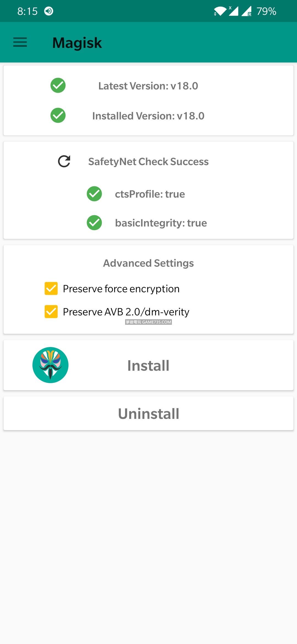Tap the battery percentage indicator
The width and height of the screenshot is (297, 644).
(266, 11)
